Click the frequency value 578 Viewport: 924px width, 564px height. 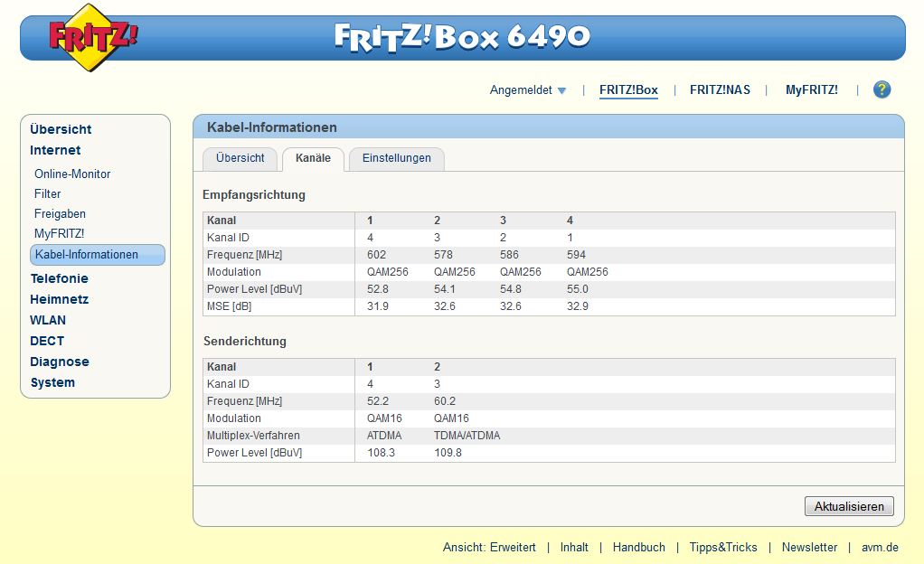click(443, 255)
